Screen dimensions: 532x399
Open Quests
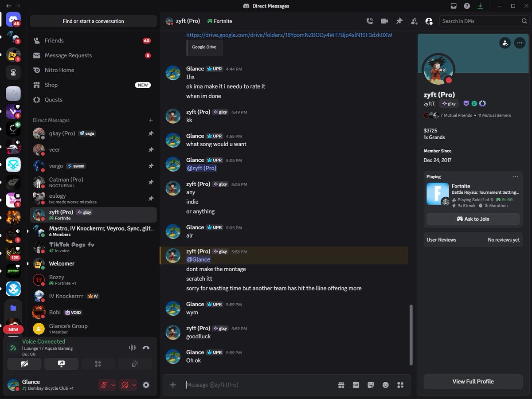93,100
